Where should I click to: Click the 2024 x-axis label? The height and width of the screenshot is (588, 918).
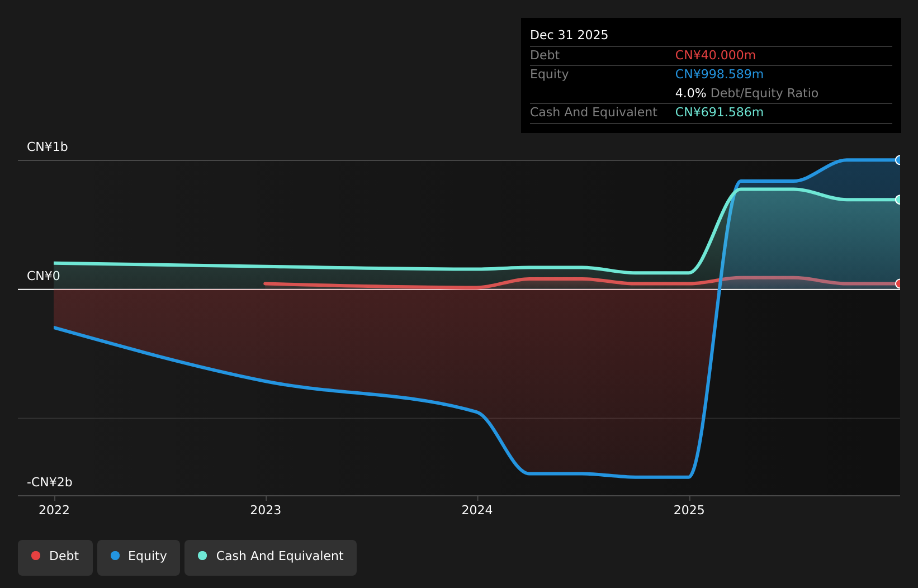477,510
